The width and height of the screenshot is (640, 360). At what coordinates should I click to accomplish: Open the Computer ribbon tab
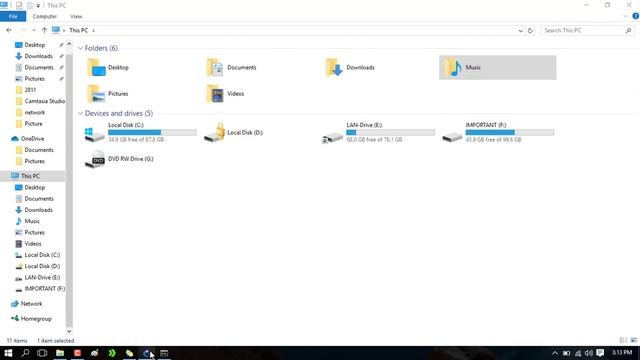tap(45, 17)
